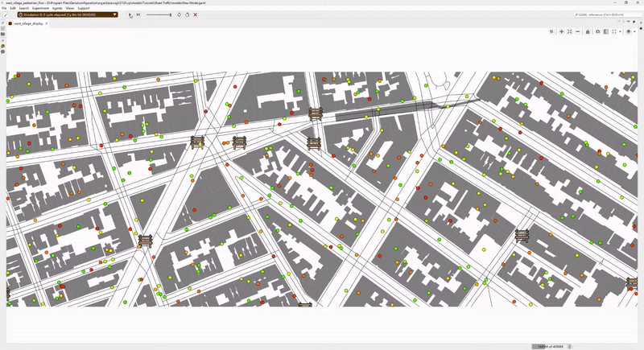Step the simulation forward one cycle

point(139,14)
